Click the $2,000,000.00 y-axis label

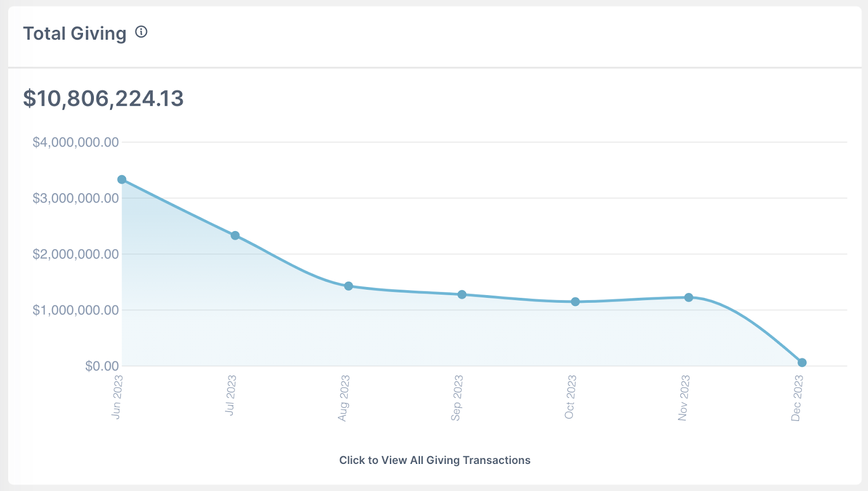[75, 254]
